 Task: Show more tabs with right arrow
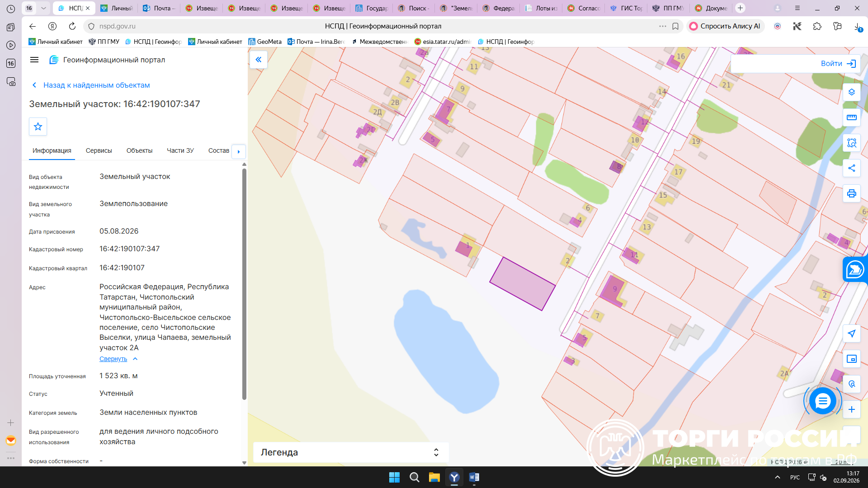pos(239,151)
